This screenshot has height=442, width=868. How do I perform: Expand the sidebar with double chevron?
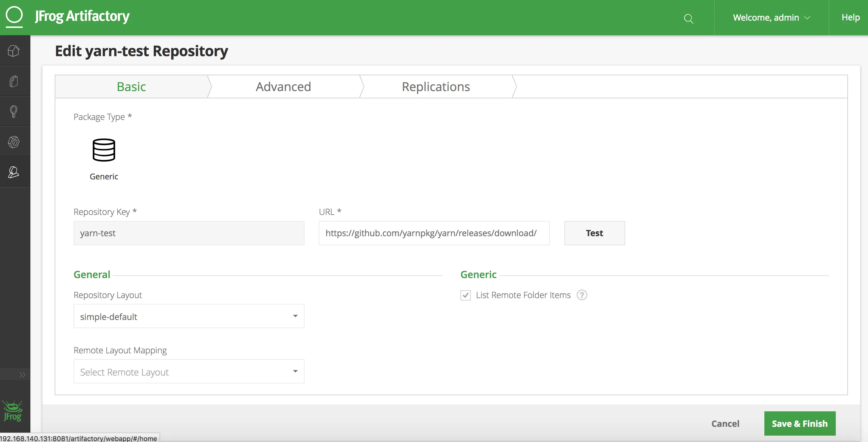pos(22,375)
